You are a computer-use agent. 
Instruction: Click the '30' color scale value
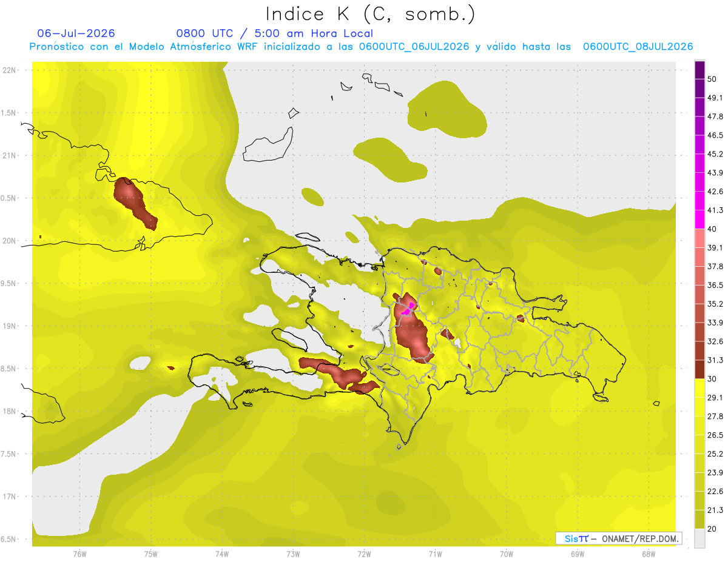click(712, 379)
